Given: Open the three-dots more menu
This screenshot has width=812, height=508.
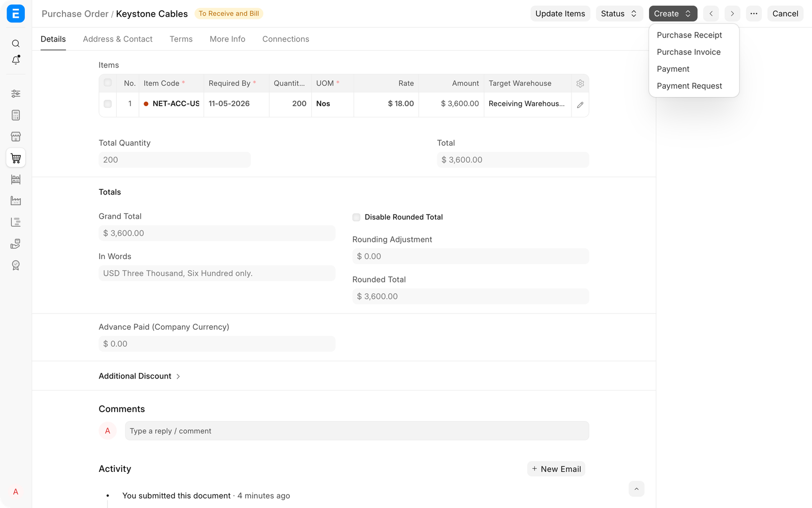Looking at the screenshot, I should pyautogui.click(x=754, y=14).
